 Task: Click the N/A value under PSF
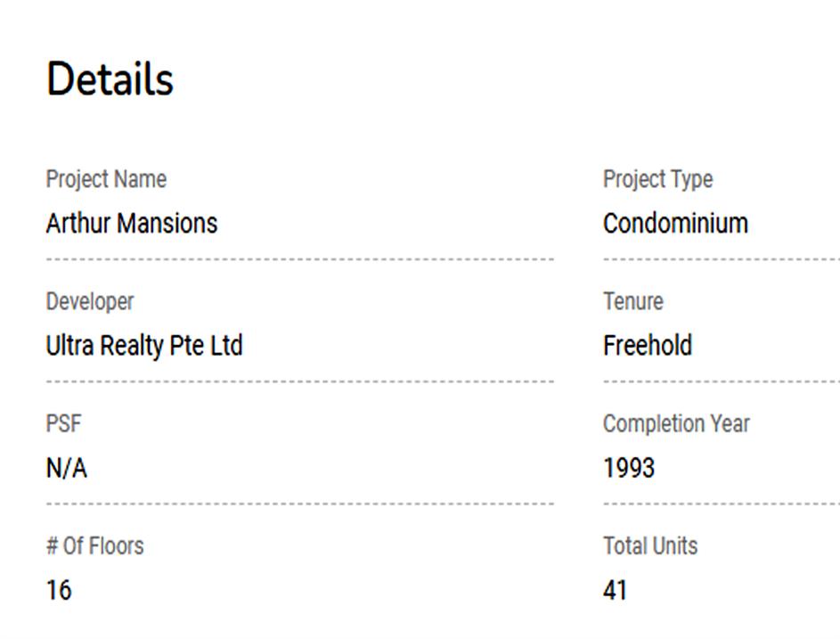point(67,468)
